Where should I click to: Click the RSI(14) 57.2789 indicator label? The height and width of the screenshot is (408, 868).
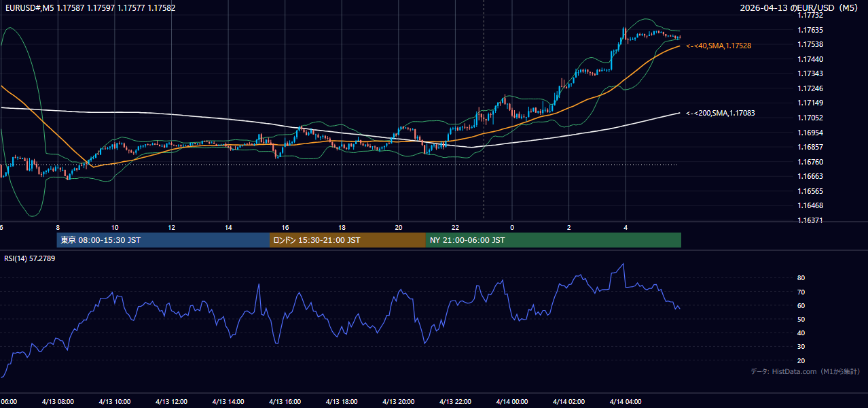pos(30,258)
